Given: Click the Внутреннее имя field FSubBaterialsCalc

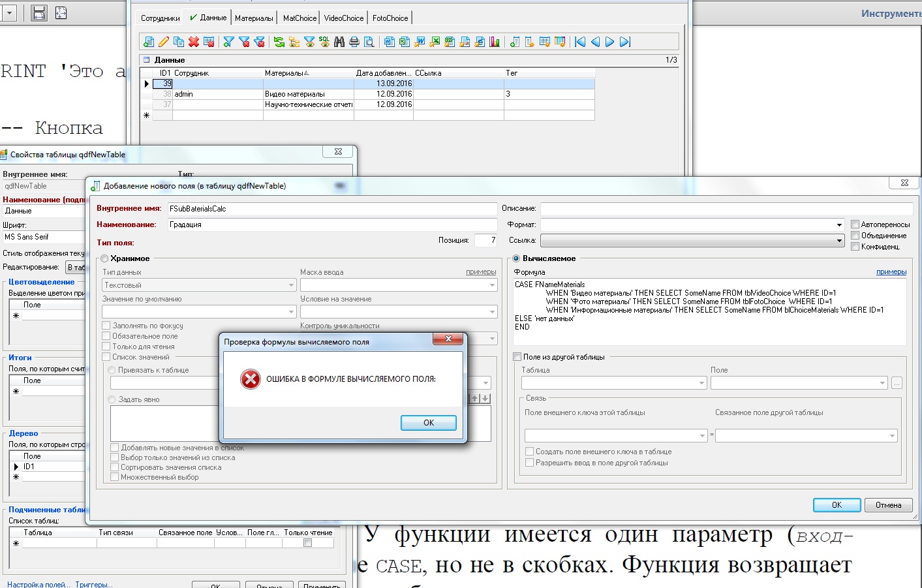Looking at the screenshot, I should coord(331,209).
